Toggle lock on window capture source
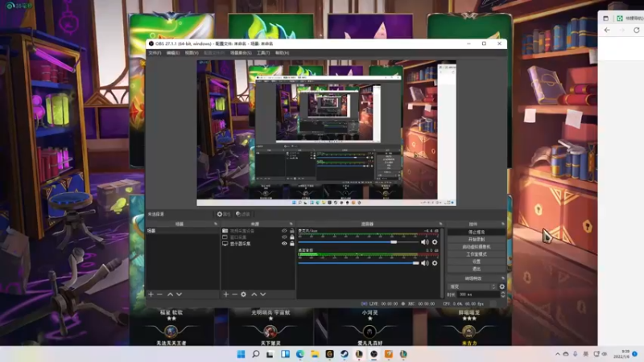This screenshot has width=644, height=362. pos(292,237)
